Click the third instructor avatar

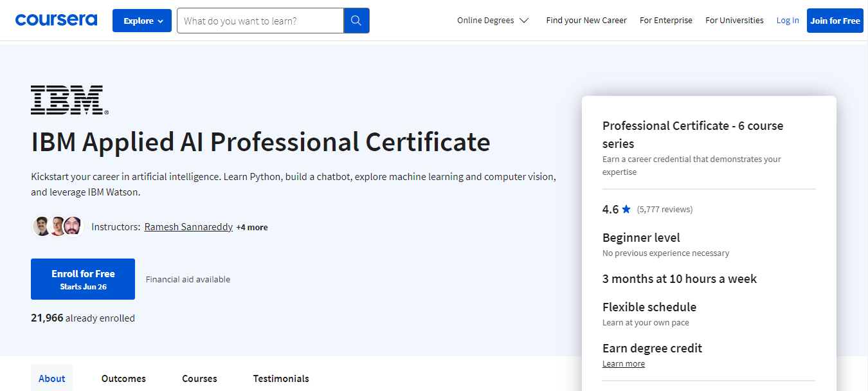[x=73, y=226]
